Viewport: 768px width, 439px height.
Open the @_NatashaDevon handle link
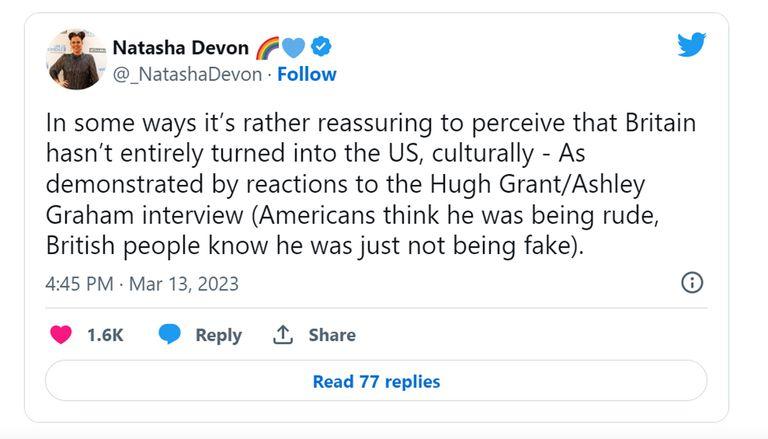click(x=186, y=74)
